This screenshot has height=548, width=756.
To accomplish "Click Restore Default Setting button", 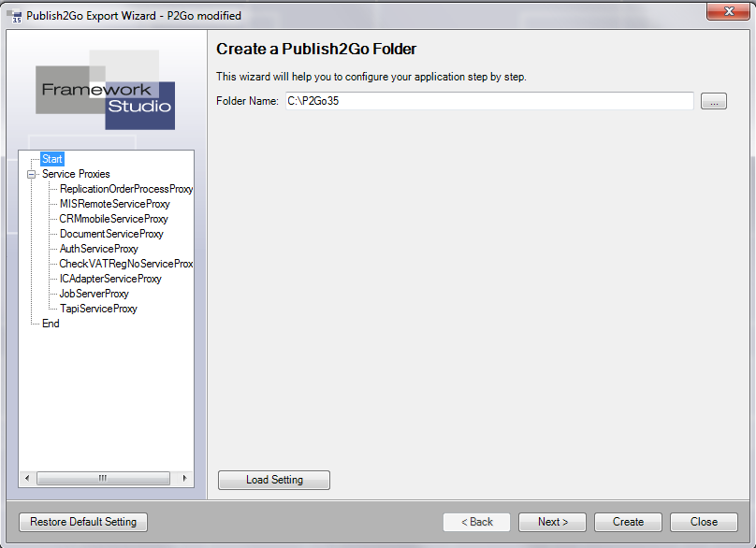I will click(x=83, y=522).
